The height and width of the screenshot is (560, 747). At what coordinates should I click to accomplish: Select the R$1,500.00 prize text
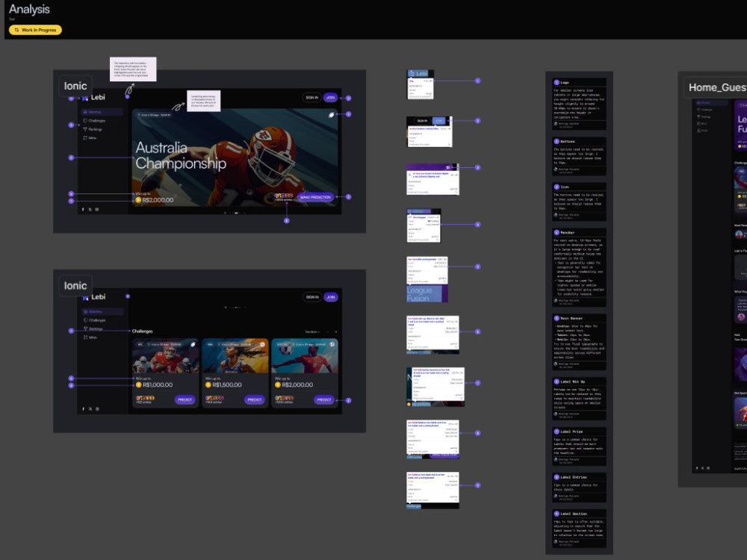[x=227, y=385]
